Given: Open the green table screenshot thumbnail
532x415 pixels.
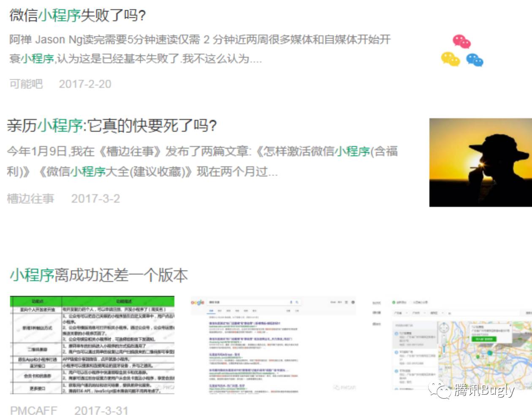Looking at the screenshot, I should click(92, 345).
